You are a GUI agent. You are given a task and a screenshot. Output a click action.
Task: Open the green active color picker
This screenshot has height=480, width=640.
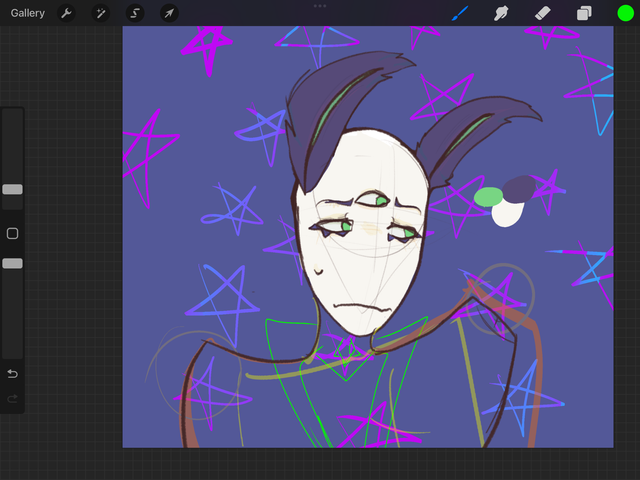click(625, 13)
